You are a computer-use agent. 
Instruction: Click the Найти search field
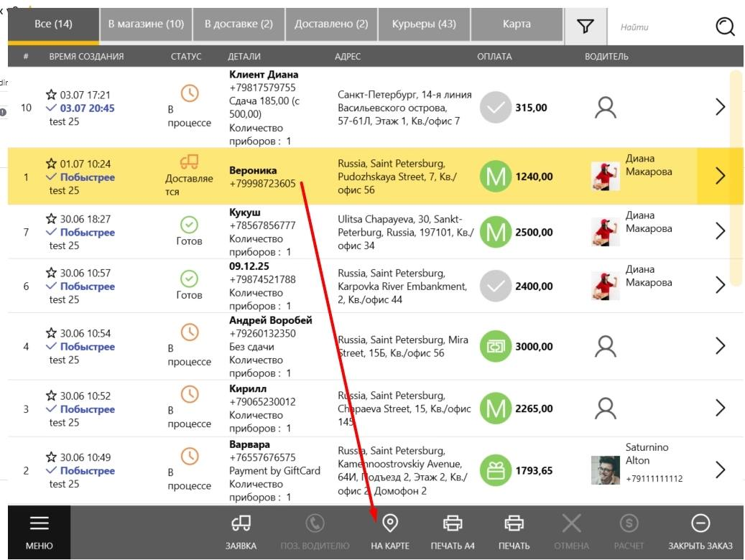[x=662, y=27]
